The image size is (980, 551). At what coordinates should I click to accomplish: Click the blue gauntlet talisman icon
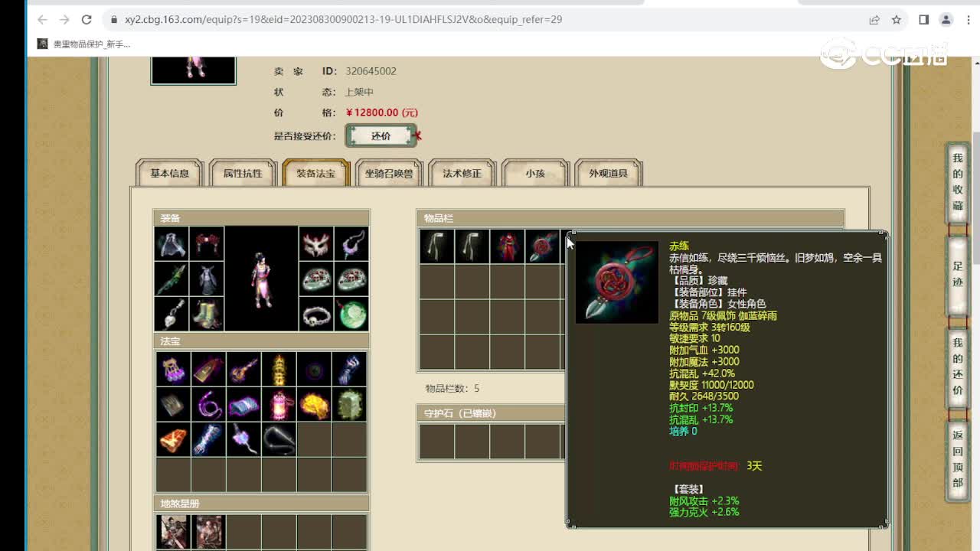coord(349,369)
